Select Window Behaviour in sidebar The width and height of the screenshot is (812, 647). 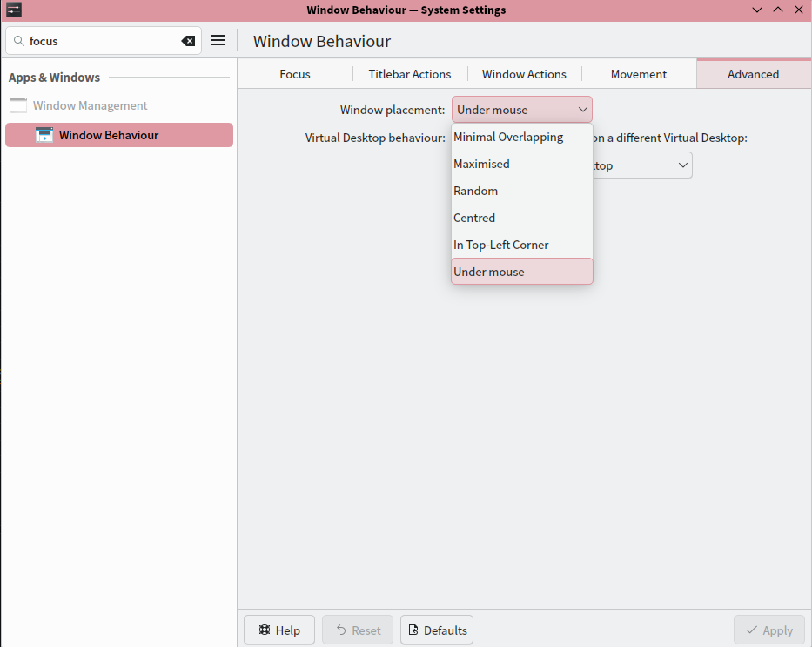click(119, 135)
